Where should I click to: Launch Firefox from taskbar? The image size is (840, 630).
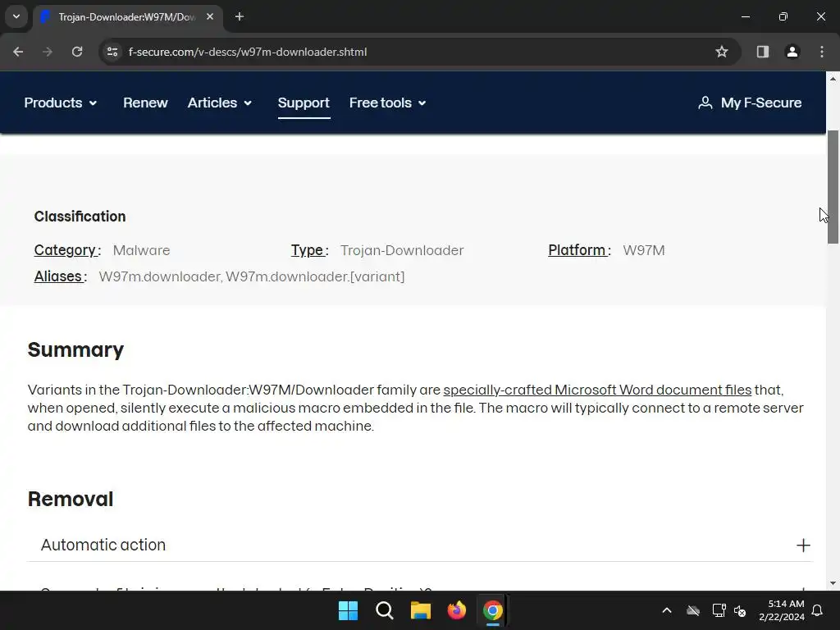(457, 610)
